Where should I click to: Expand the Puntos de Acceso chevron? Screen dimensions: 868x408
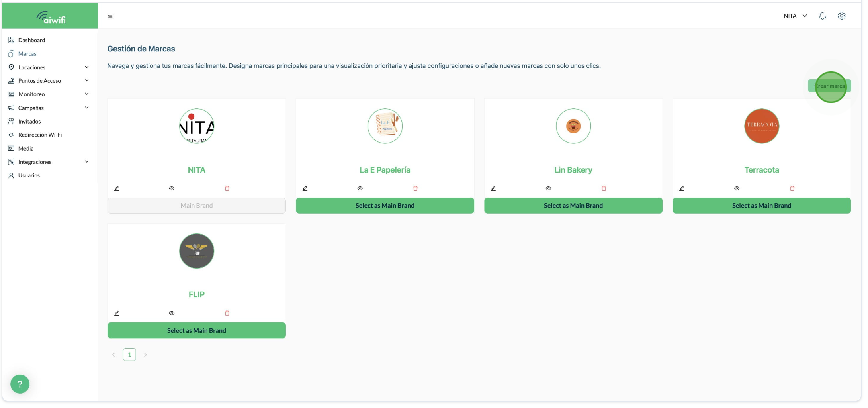[87, 80]
